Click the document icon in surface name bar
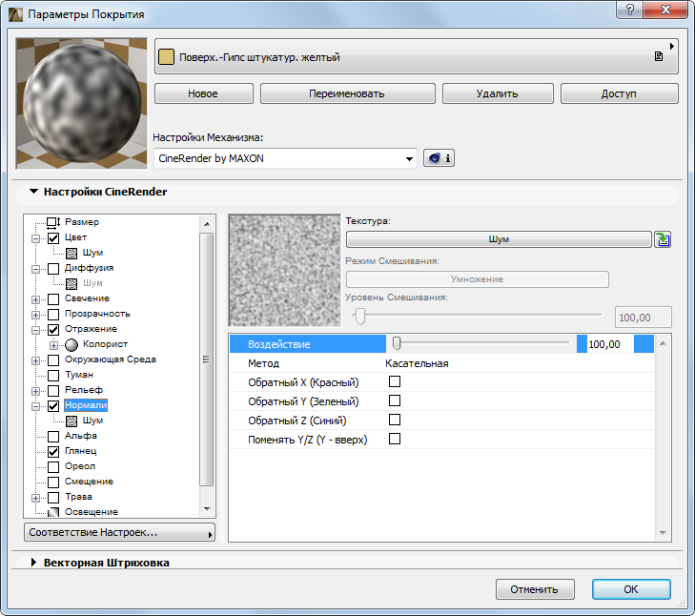The width and height of the screenshot is (695, 616). pyautogui.click(x=659, y=56)
